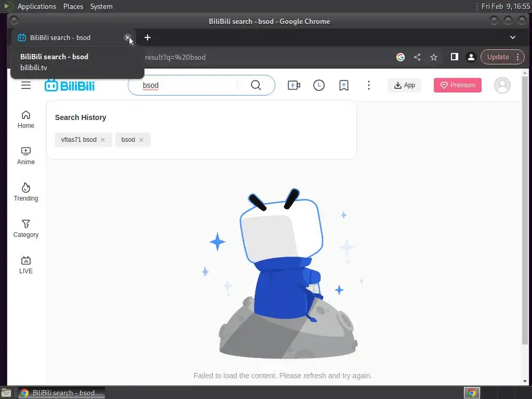Open the video upload camera icon
Screen dimensions: 532x399
click(294, 85)
